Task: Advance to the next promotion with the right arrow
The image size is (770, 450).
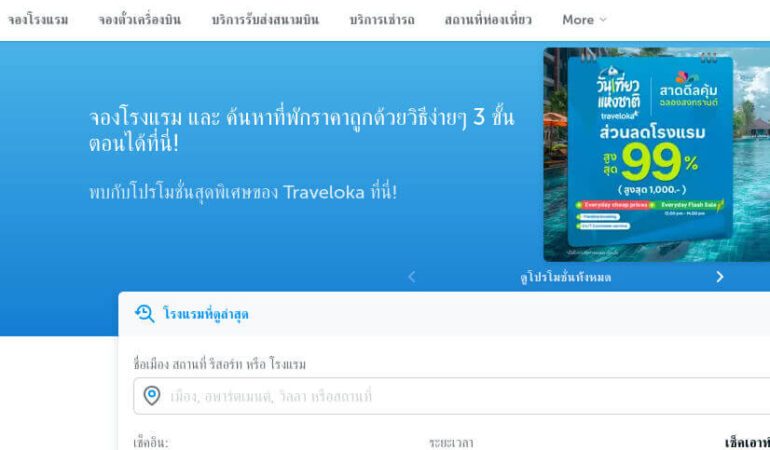Action: click(x=719, y=277)
